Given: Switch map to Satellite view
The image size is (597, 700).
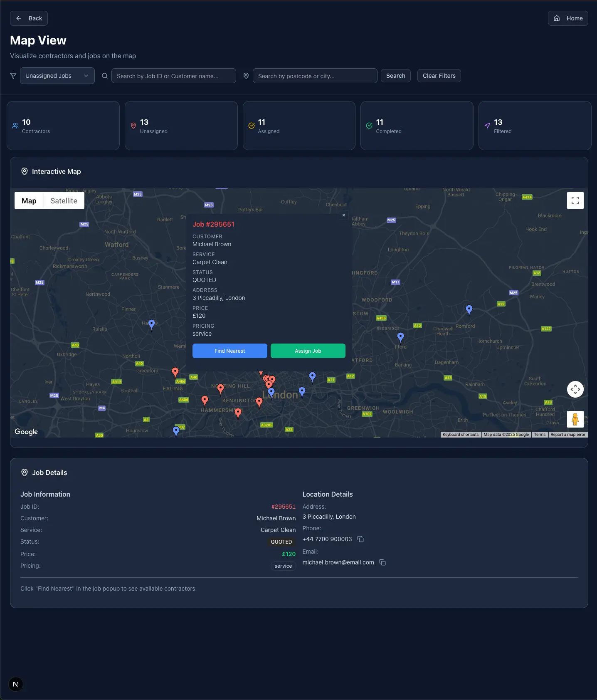Looking at the screenshot, I should tap(64, 200).
